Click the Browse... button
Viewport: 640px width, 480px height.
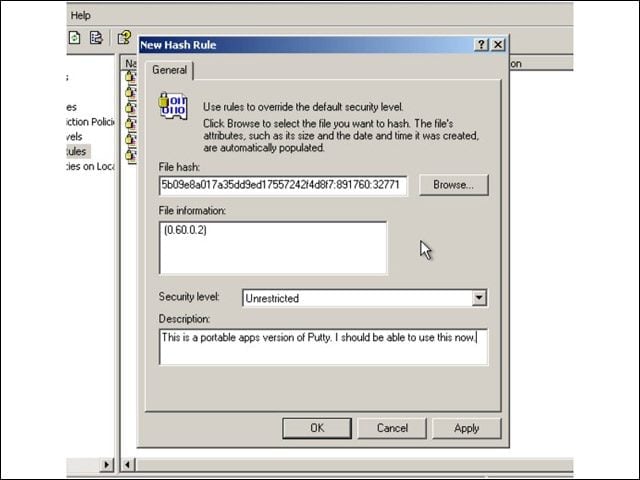[x=453, y=185]
